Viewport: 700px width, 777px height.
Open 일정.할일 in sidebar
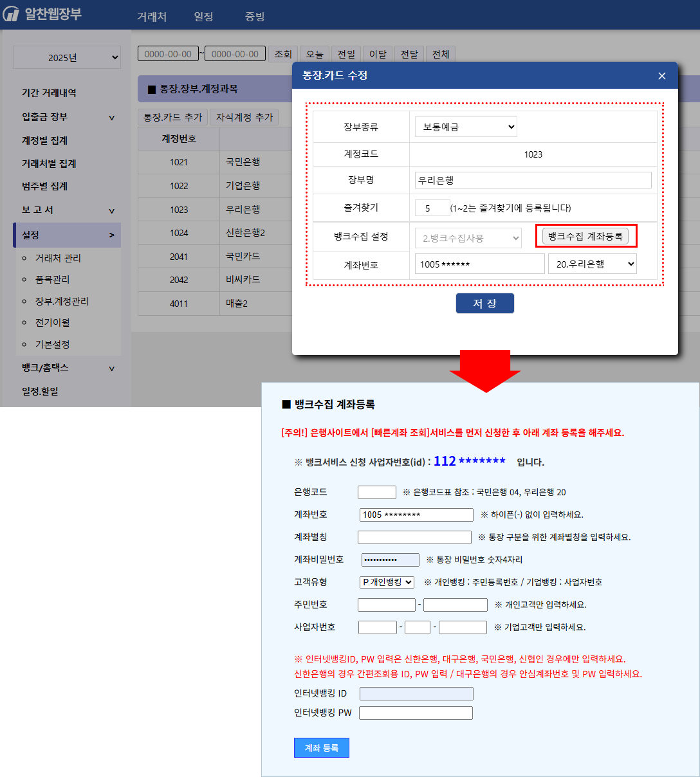pyautogui.click(x=40, y=391)
